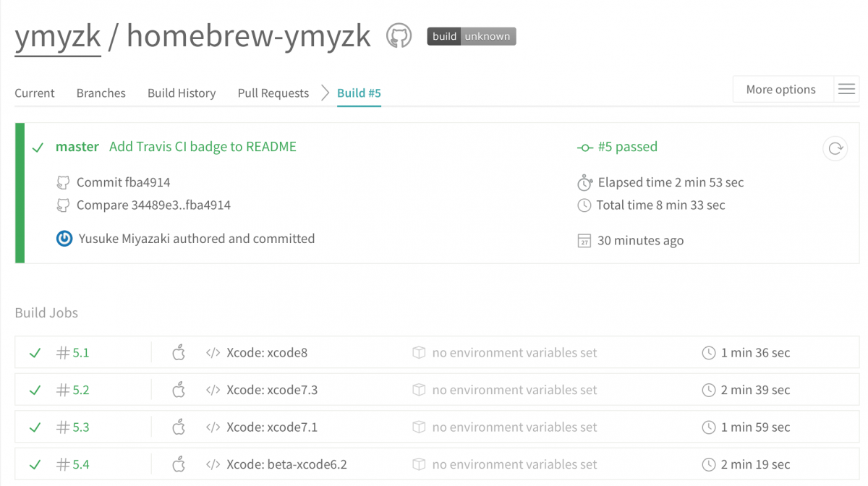Select the Build #5 tab
Screen dimensions: 868x486
(x=359, y=93)
